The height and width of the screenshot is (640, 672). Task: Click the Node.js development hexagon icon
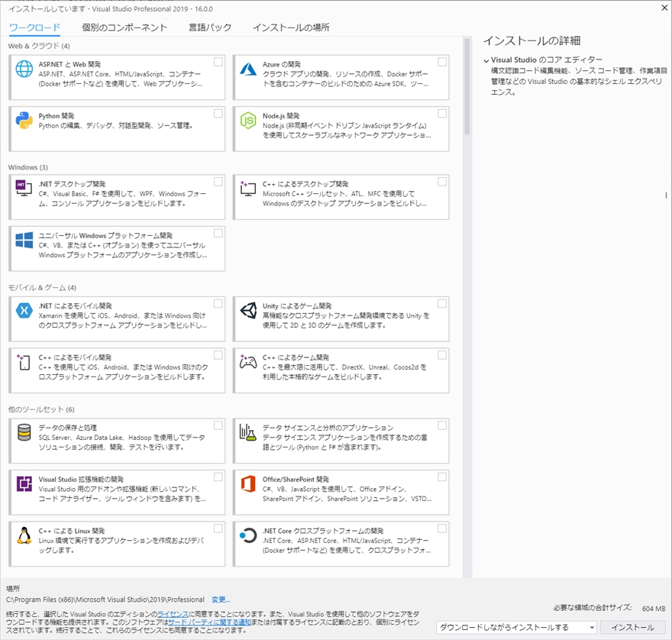coord(248,121)
